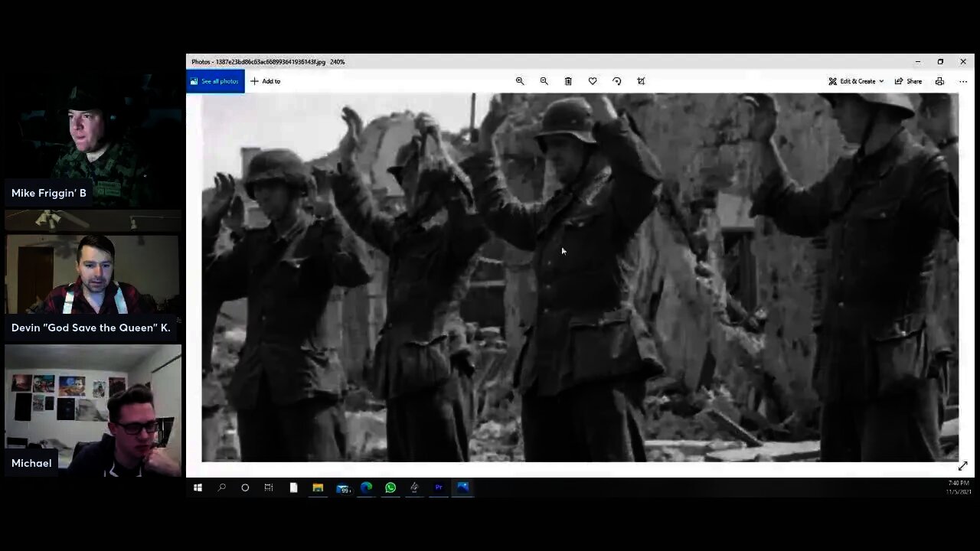Open Task View on the taskbar
The height and width of the screenshot is (551, 980).
point(269,487)
